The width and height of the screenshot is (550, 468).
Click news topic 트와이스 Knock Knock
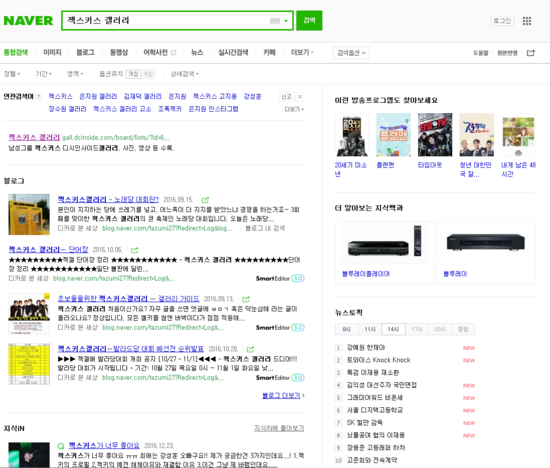click(x=378, y=360)
